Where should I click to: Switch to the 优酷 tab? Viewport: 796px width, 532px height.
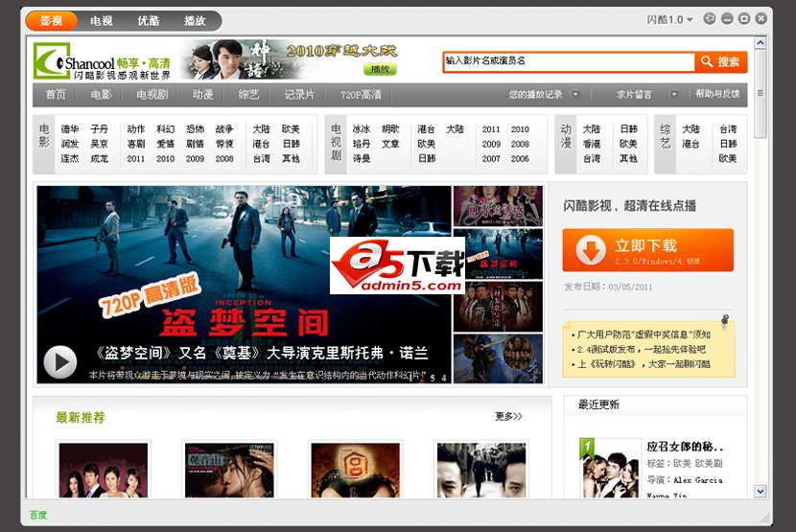coord(149,21)
